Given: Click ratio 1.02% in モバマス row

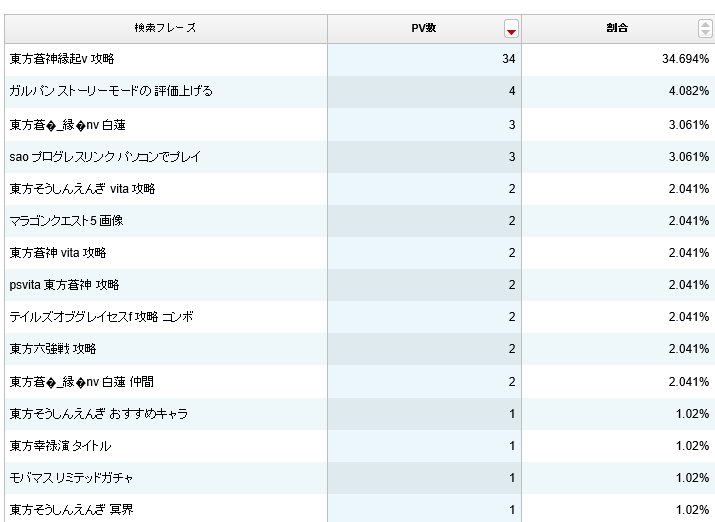Looking at the screenshot, I should pyautogui.click(x=618, y=478).
